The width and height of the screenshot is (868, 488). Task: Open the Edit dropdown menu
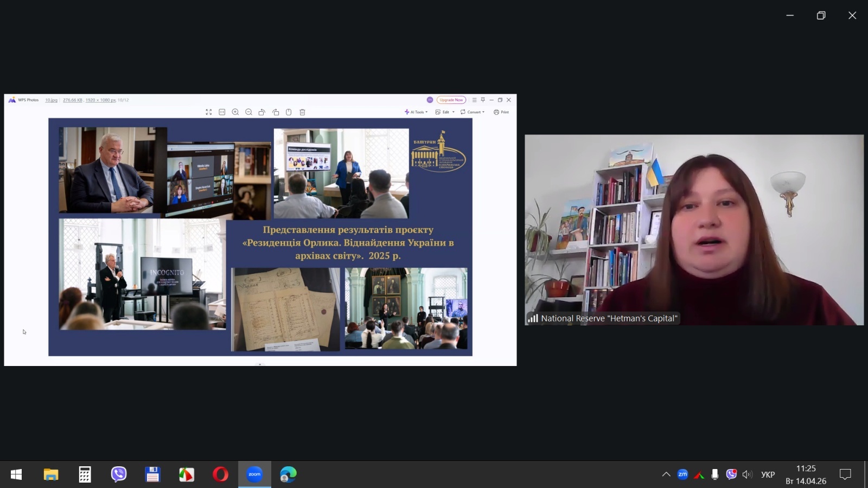(445, 112)
